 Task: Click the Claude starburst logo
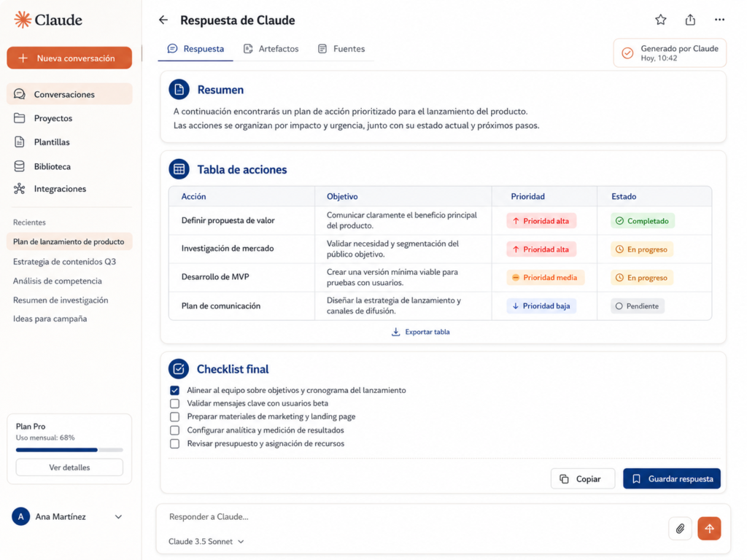coord(23,20)
